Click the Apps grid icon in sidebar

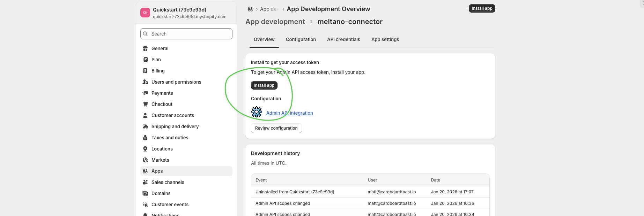pos(145,171)
